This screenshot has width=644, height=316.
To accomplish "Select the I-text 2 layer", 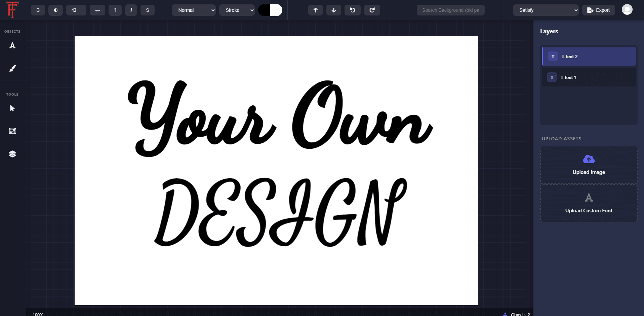I will [x=589, y=57].
